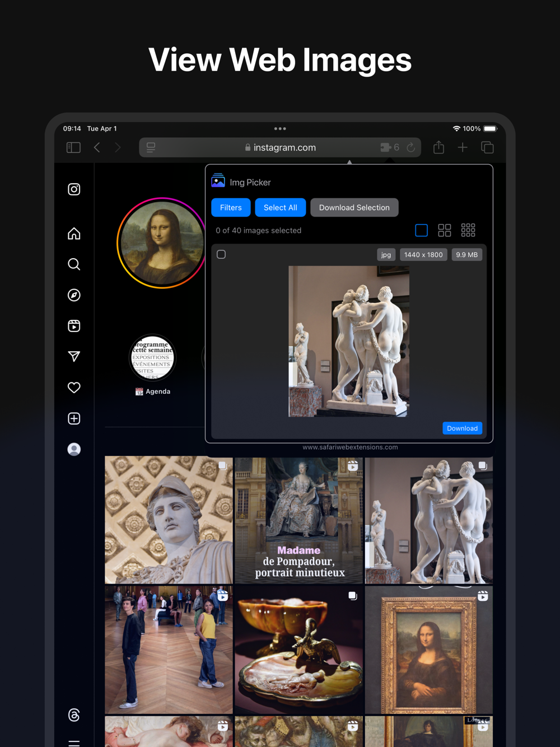This screenshot has width=560, height=747.
Task: Click the jpg format badge
Action: point(386,255)
